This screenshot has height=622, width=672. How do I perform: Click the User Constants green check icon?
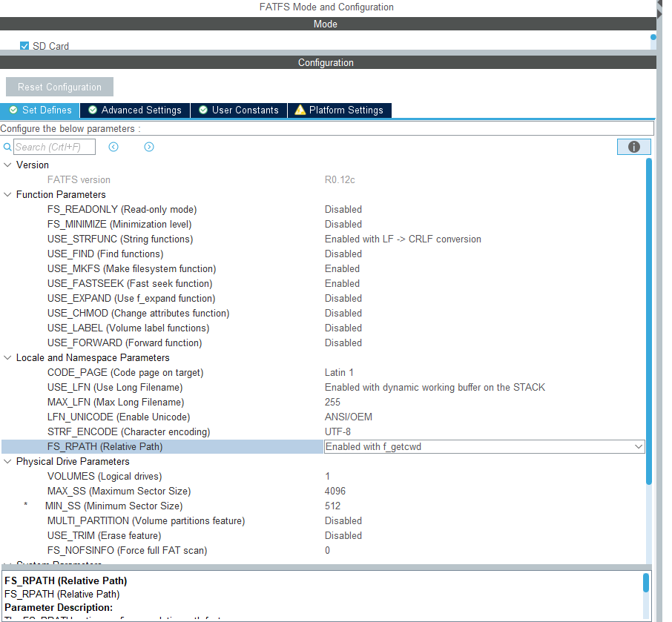(203, 110)
